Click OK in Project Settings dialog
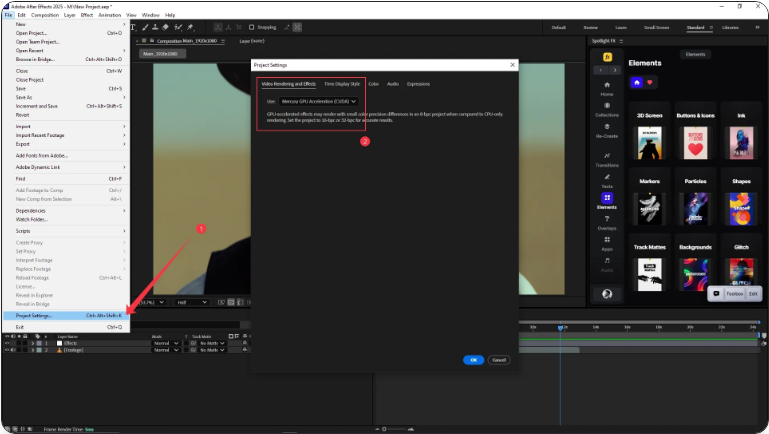The image size is (769, 434). click(473, 359)
